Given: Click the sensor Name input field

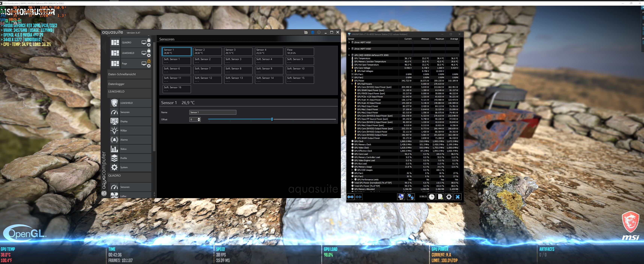Looking at the screenshot, I should 212,112.
